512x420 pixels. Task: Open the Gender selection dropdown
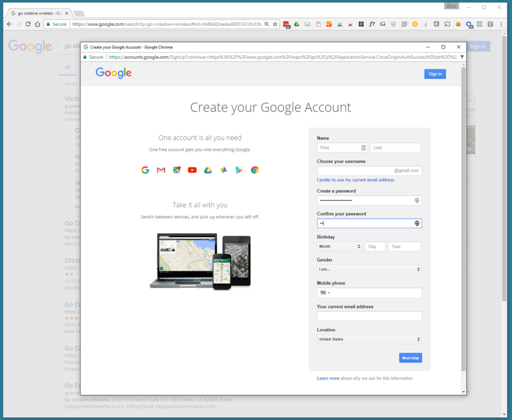pos(369,269)
